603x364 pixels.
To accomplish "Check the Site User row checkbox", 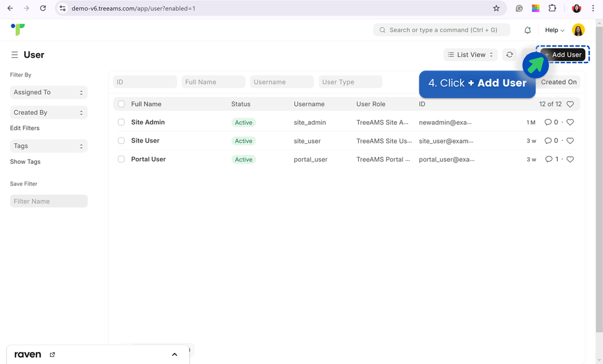I will [121, 141].
